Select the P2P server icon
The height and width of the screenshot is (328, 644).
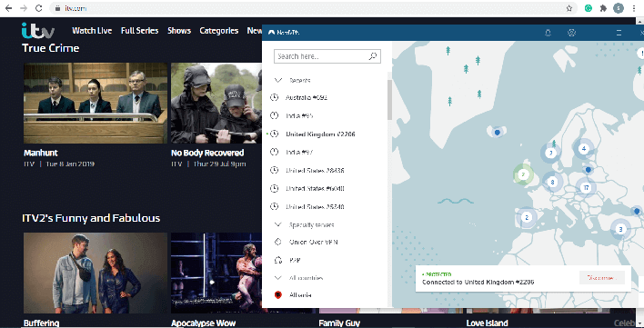(278, 260)
